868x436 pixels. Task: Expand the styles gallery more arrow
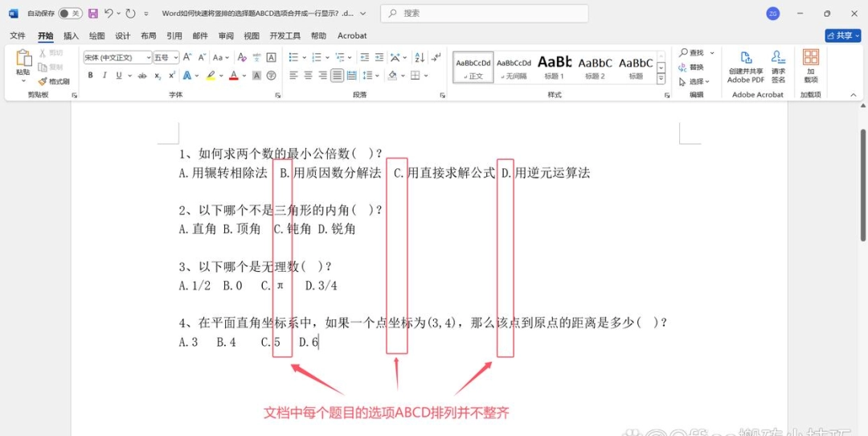(x=661, y=79)
